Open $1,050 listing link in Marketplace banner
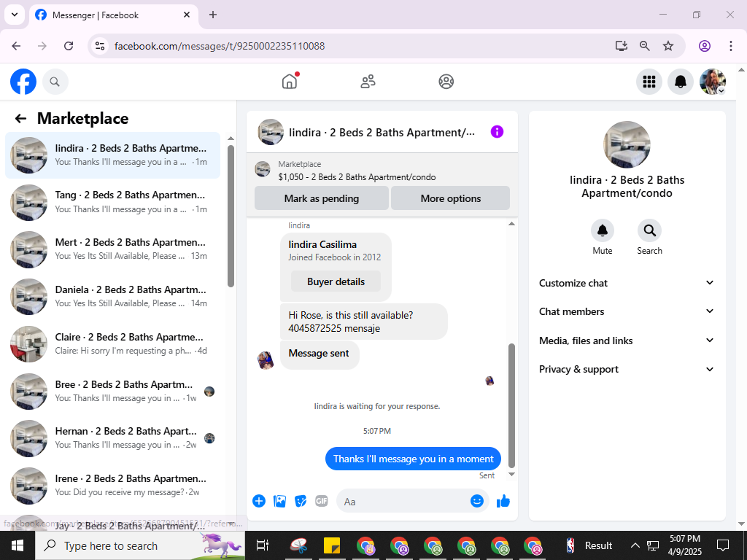 click(x=357, y=177)
